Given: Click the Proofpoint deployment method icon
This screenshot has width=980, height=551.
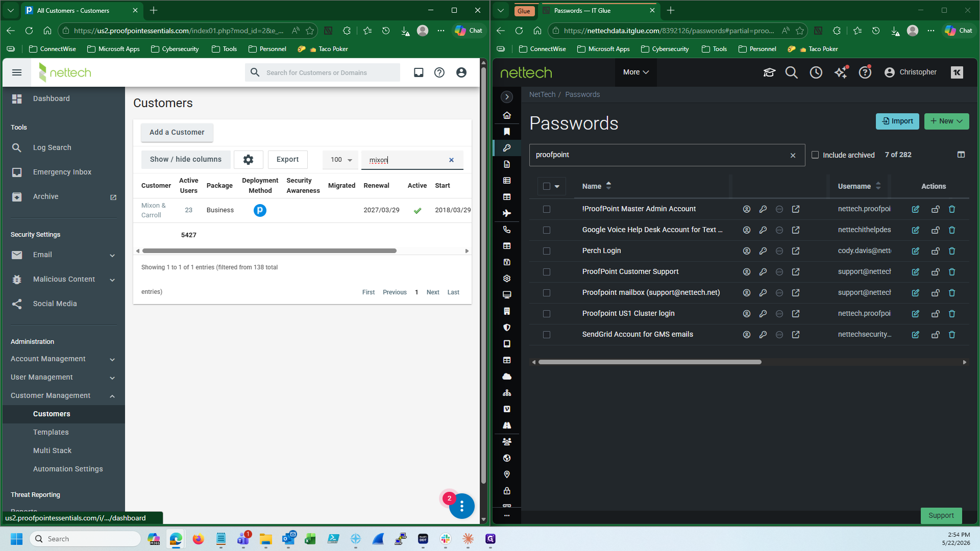Looking at the screenshot, I should 260,210.
